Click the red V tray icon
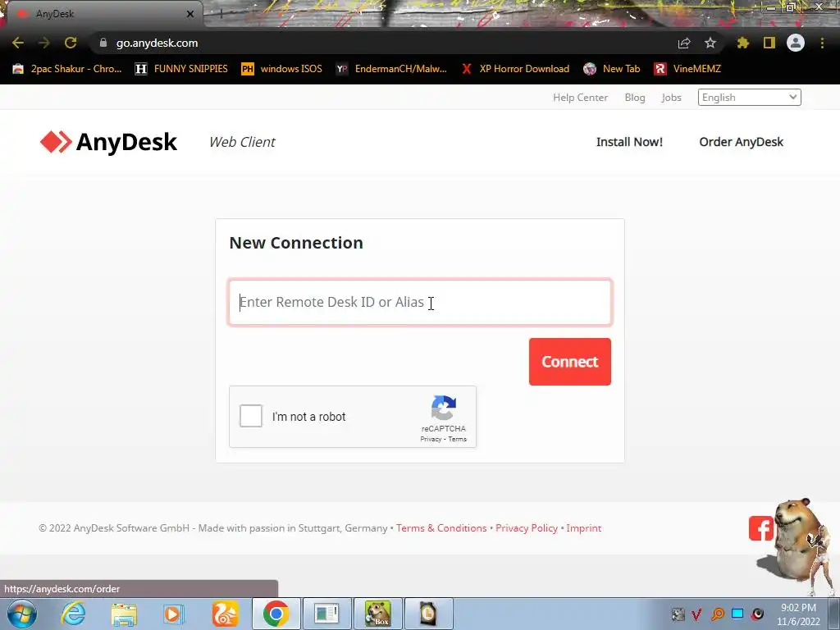The height and width of the screenshot is (630, 840). click(x=697, y=614)
